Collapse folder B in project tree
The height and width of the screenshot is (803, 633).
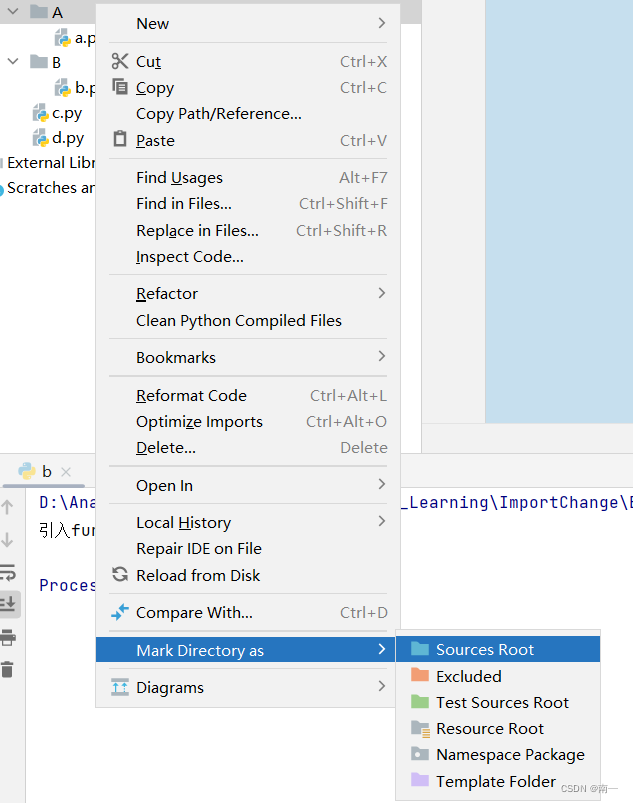(13, 61)
